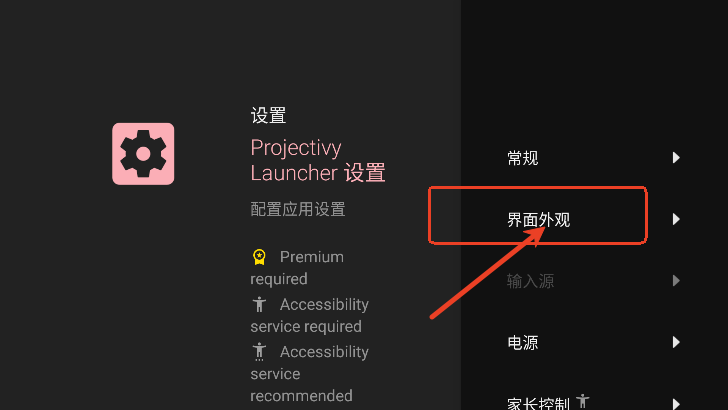The height and width of the screenshot is (410, 728).
Task: Click the Premium required label
Action: tap(297, 268)
